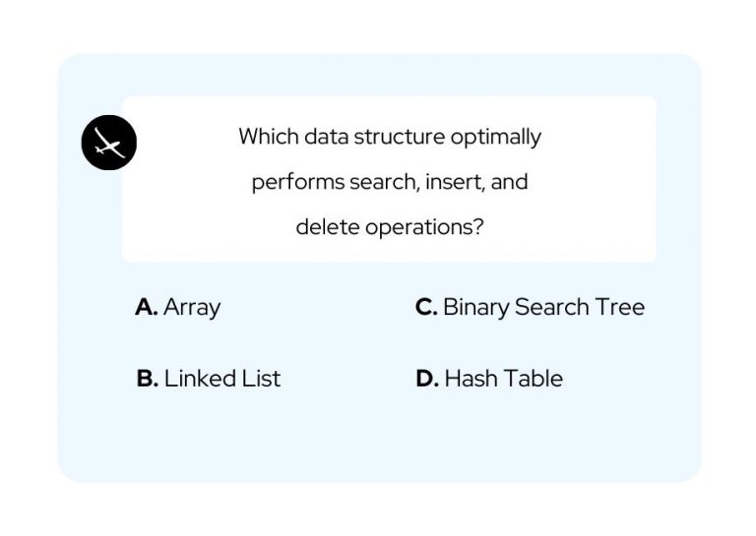756x536 pixels.
Task: Click the black glider logo icon
Action: [x=109, y=143]
